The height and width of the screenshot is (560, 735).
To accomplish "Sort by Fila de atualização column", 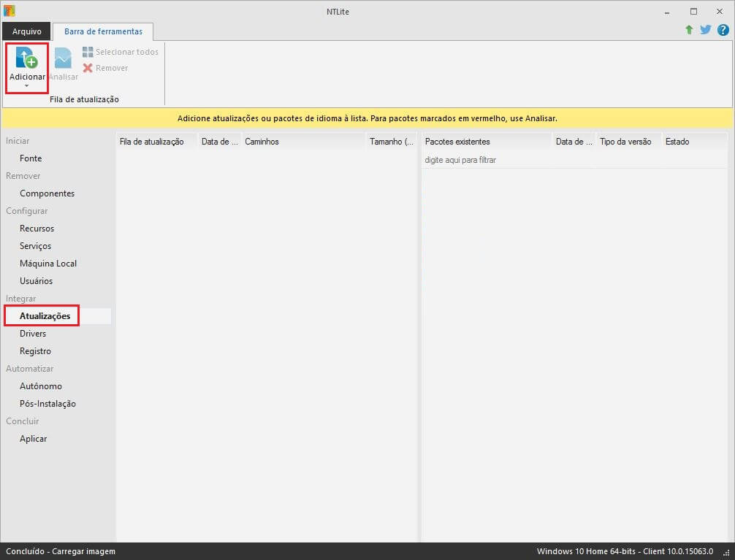I will tap(156, 142).
